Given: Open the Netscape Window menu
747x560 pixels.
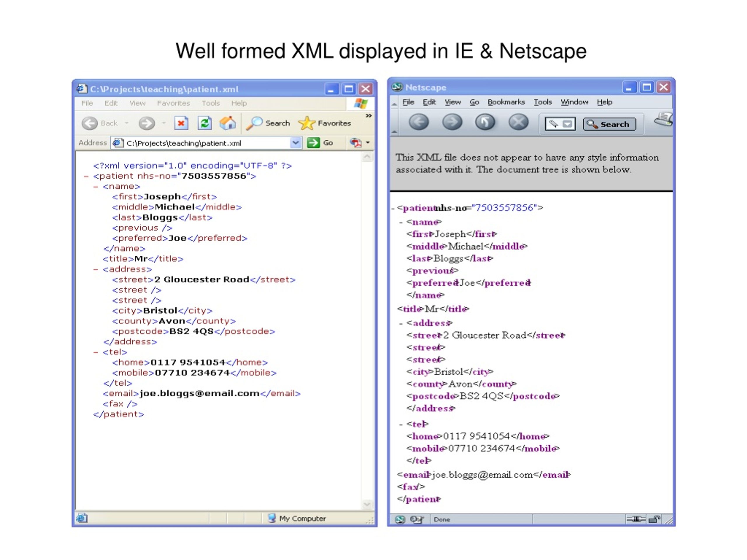Looking at the screenshot, I should (575, 102).
